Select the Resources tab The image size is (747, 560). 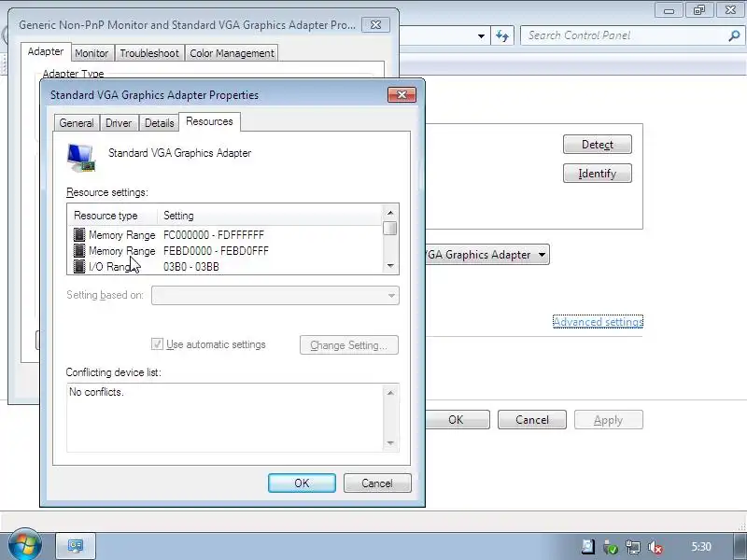coord(209,121)
